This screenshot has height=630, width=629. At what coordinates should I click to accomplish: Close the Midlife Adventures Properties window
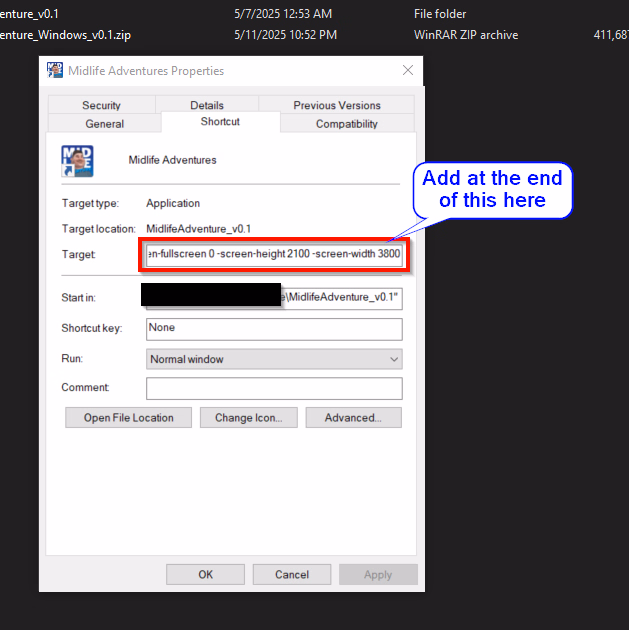(408, 70)
